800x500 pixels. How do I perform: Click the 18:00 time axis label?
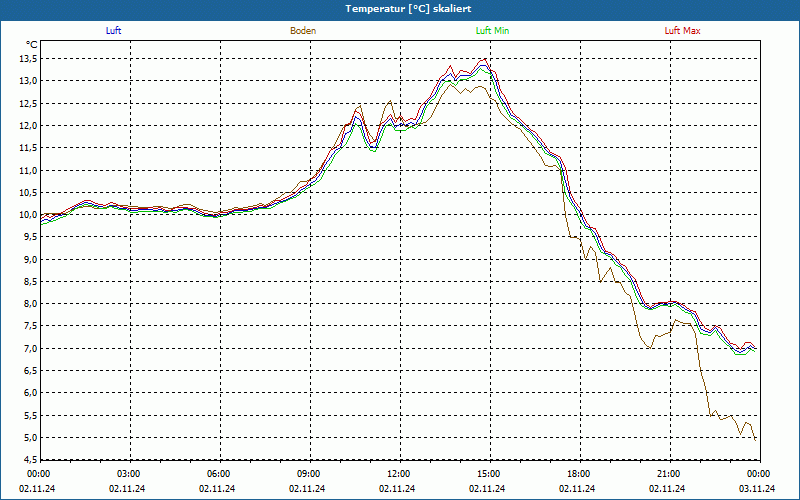[578, 474]
